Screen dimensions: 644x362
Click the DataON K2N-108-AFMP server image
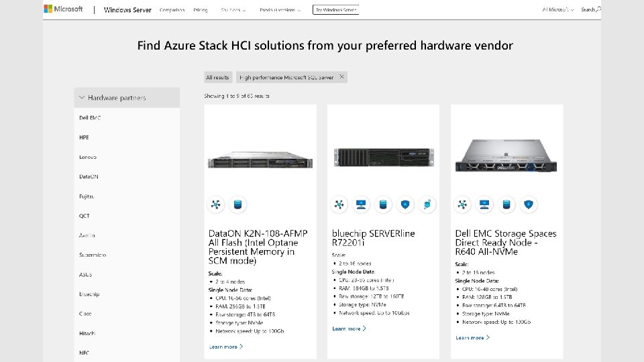point(261,162)
